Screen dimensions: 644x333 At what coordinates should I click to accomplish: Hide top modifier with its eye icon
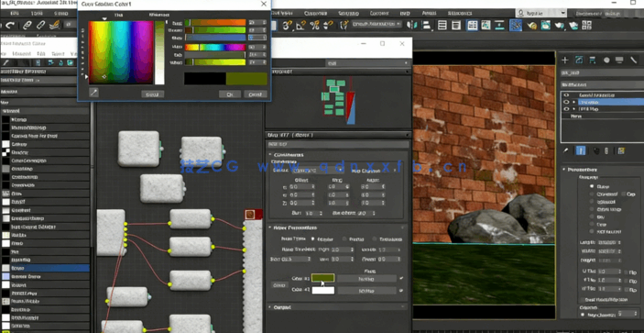coord(566,95)
